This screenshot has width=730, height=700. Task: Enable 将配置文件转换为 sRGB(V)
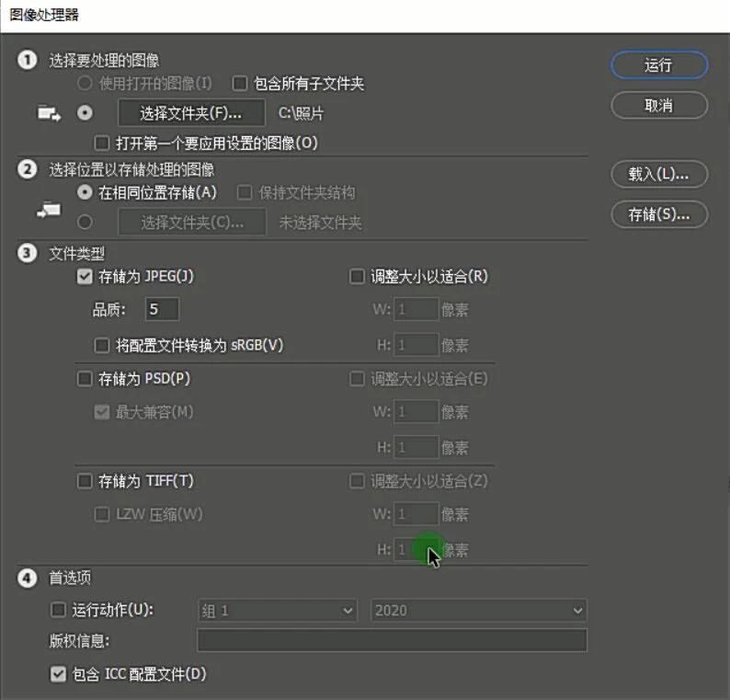[x=101, y=346]
